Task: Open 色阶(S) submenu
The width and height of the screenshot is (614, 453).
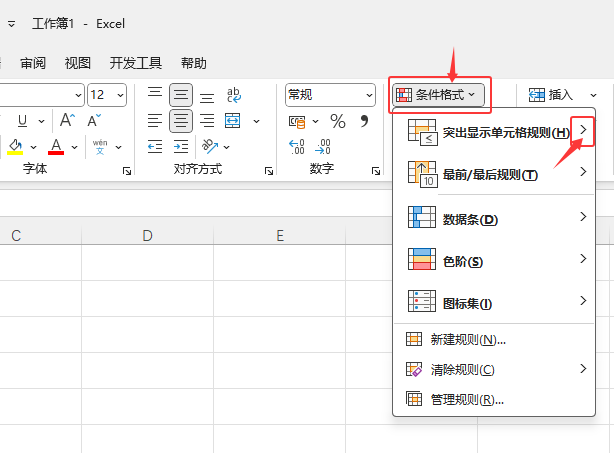Action: click(494, 261)
